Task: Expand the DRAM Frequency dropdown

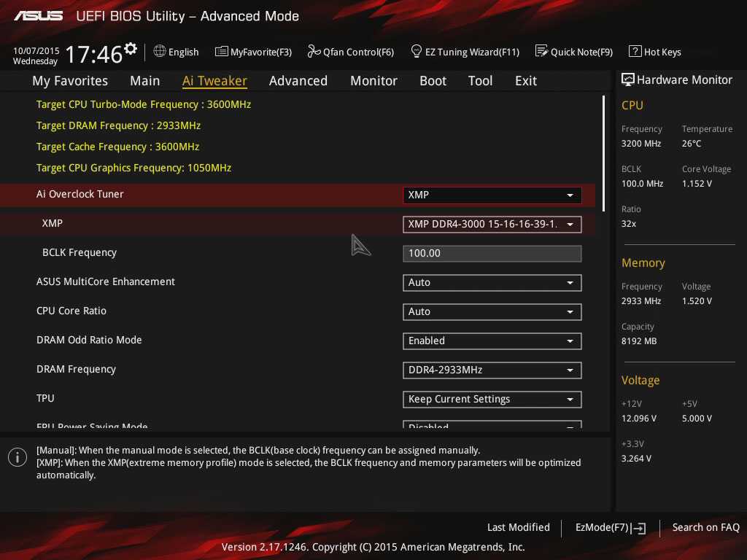Action: pos(492,370)
